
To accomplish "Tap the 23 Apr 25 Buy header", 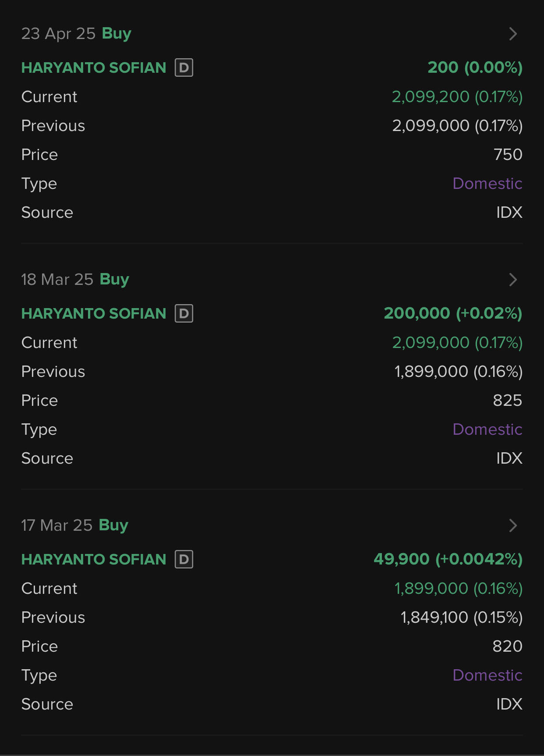I will (x=76, y=34).
